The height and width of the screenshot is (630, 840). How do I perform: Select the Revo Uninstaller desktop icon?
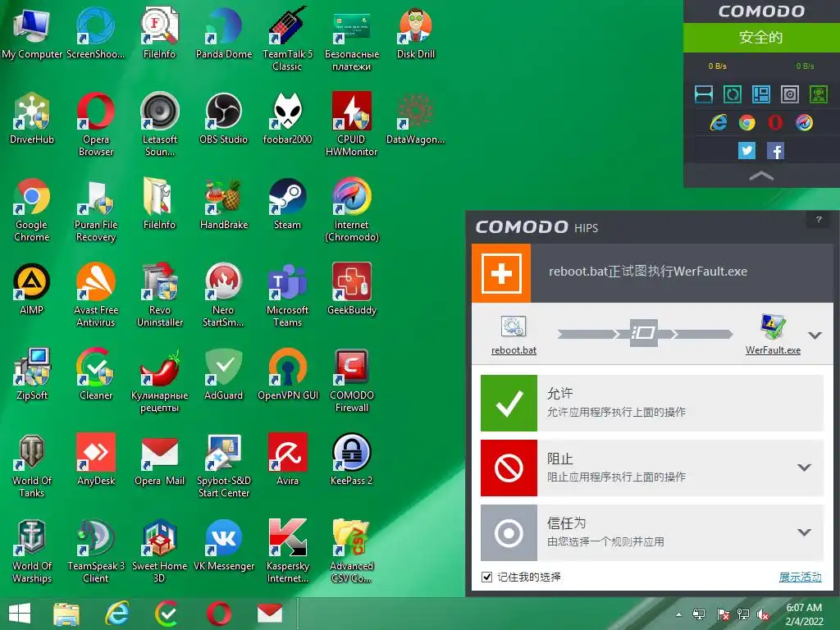point(160,295)
